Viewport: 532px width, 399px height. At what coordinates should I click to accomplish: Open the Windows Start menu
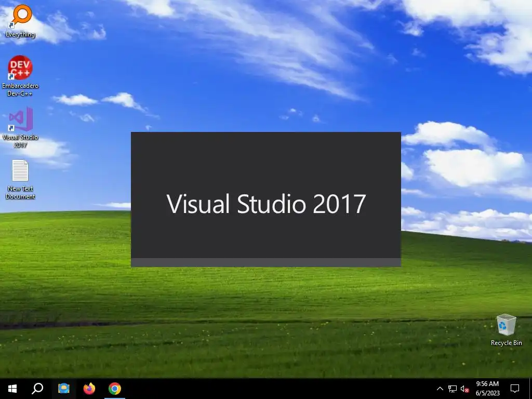click(x=12, y=389)
